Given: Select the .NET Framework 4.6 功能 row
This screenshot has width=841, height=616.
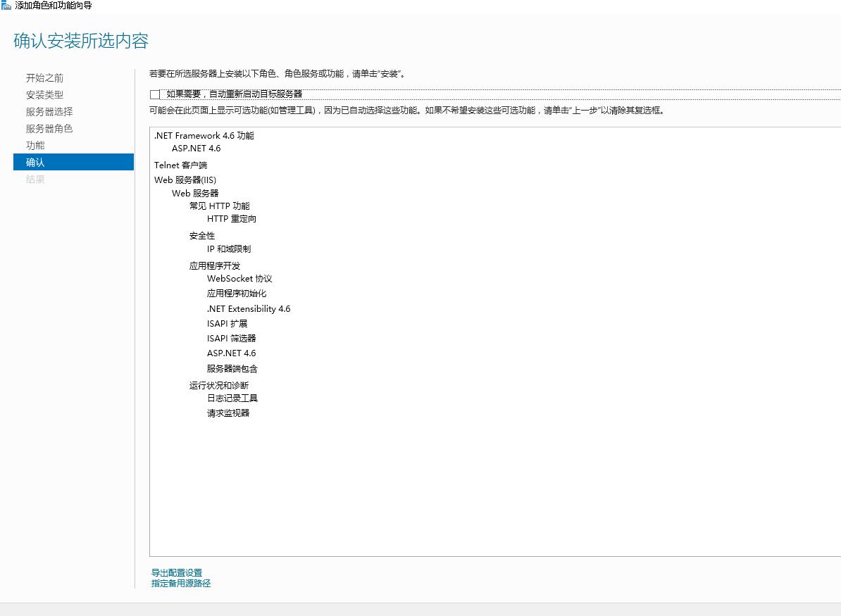Looking at the screenshot, I should point(204,136).
